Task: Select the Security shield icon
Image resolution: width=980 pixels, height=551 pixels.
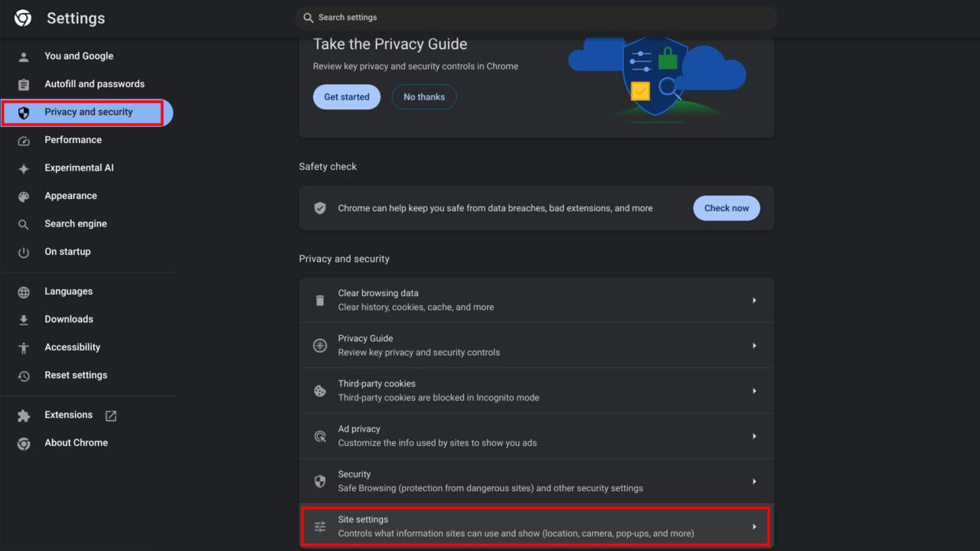Action: pyautogui.click(x=319, y=481)
